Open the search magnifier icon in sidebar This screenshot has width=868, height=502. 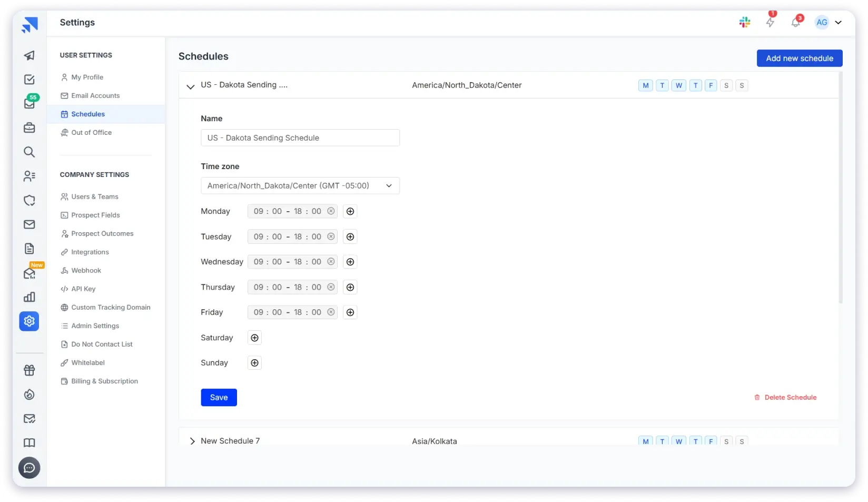click(29, 152)
